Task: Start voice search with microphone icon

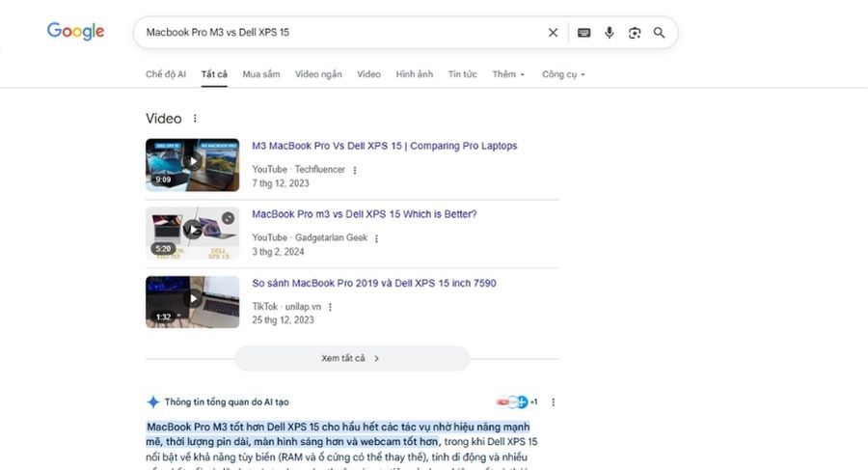Action: click(609, 33)
